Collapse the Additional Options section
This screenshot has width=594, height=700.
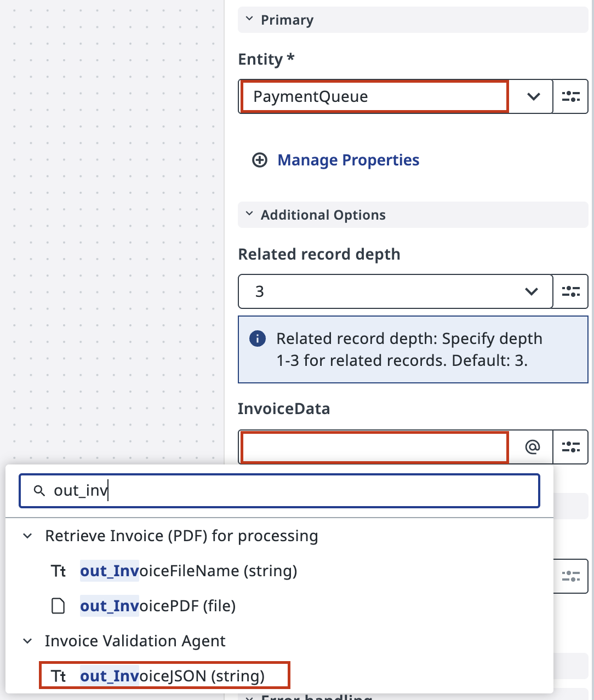coord(249,214)
